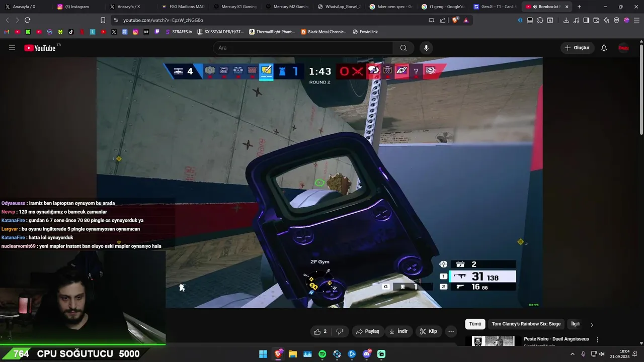Open the Black Metal Chronic... bookmark

pyautogui.click(x=324, y=32)
